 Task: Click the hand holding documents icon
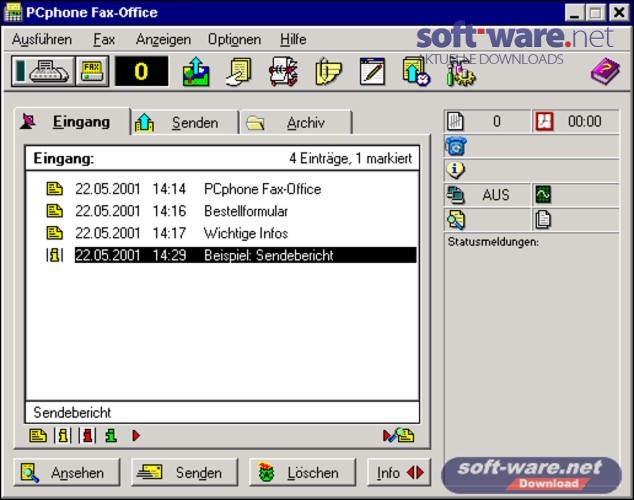pos(239,72)
